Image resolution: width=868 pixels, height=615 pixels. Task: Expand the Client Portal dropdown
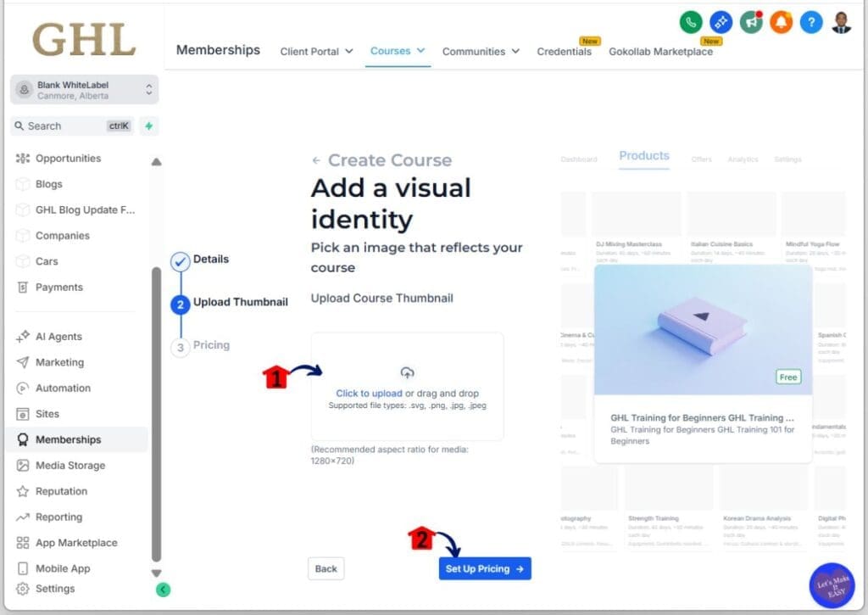[x=315, y=51]
